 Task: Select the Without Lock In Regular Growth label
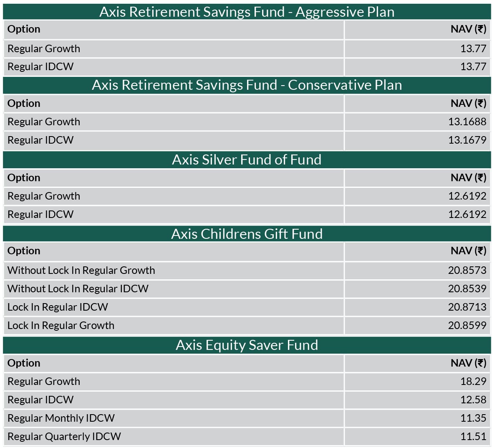81,270
